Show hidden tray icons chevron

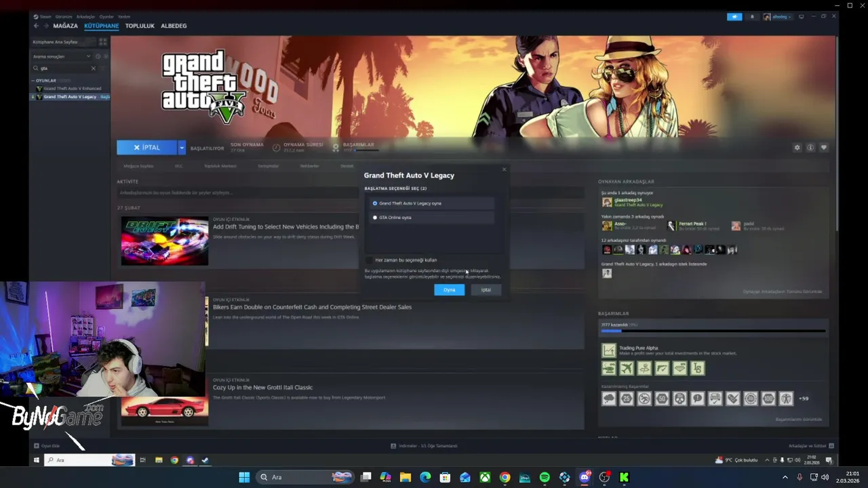[x=785, y=477]
